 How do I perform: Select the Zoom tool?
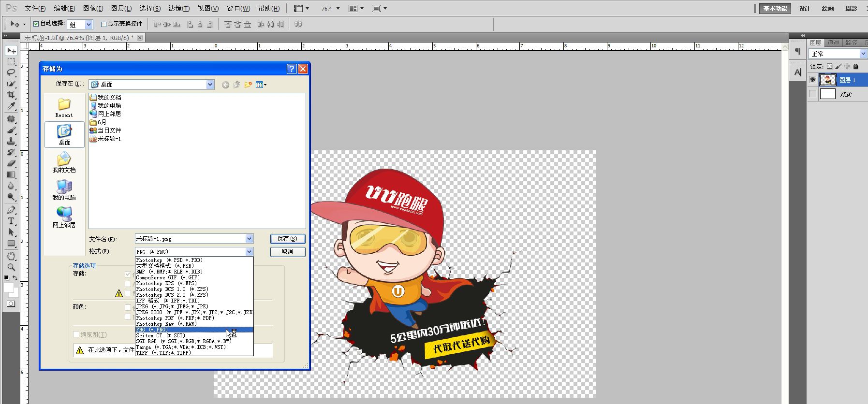point(11,267)
